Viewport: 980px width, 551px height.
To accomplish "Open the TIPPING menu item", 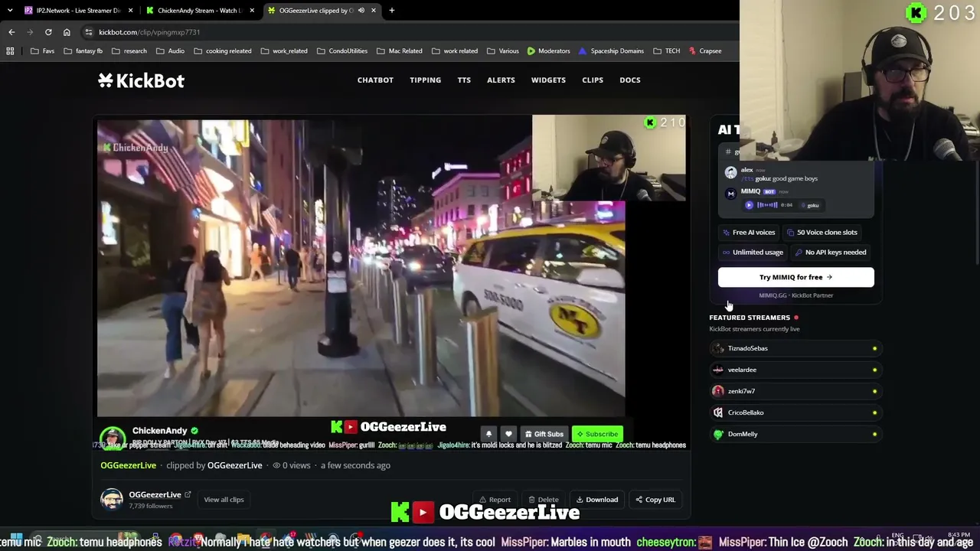I will click(x=425, y=80).
